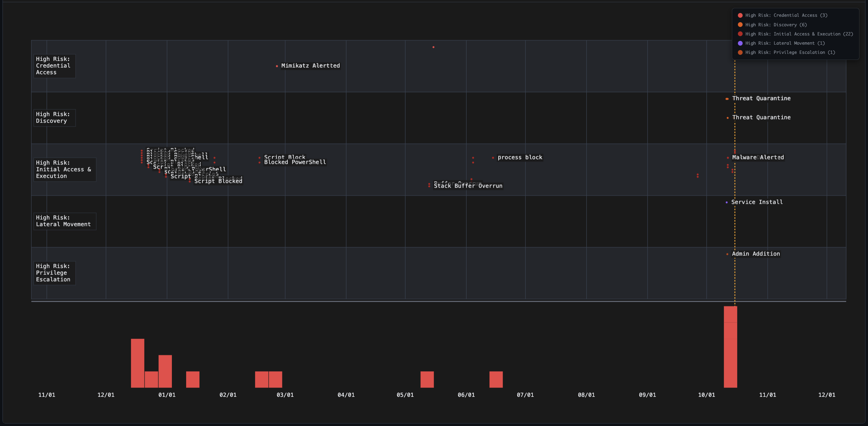Select the "Mimikatz Alertted" event marker
Screen dimensions: 868x426
[x=277, y=66]
